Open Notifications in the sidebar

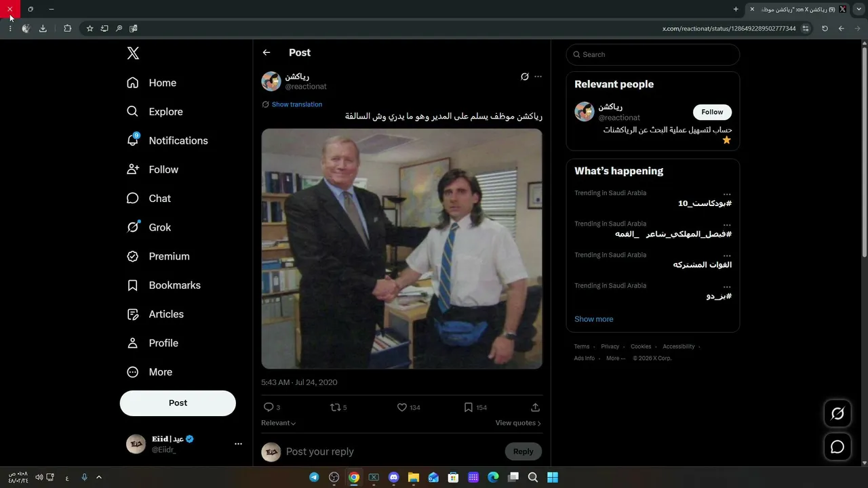[x=167, y=140]
